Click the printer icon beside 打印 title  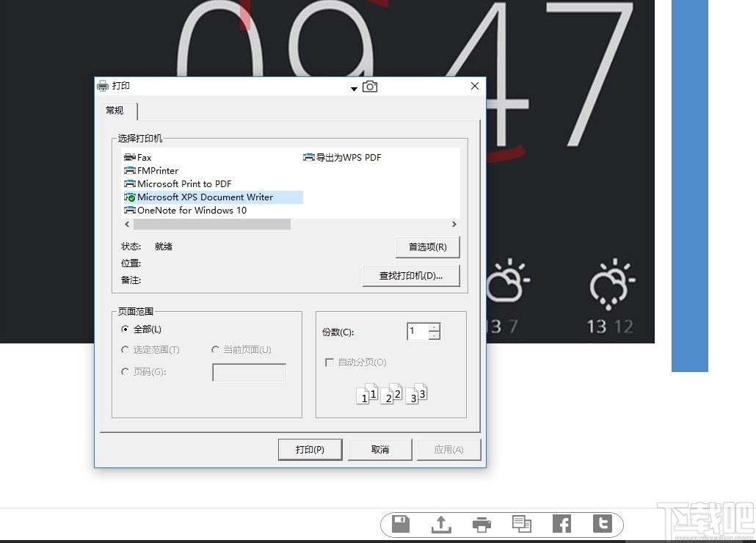(103, 86)
